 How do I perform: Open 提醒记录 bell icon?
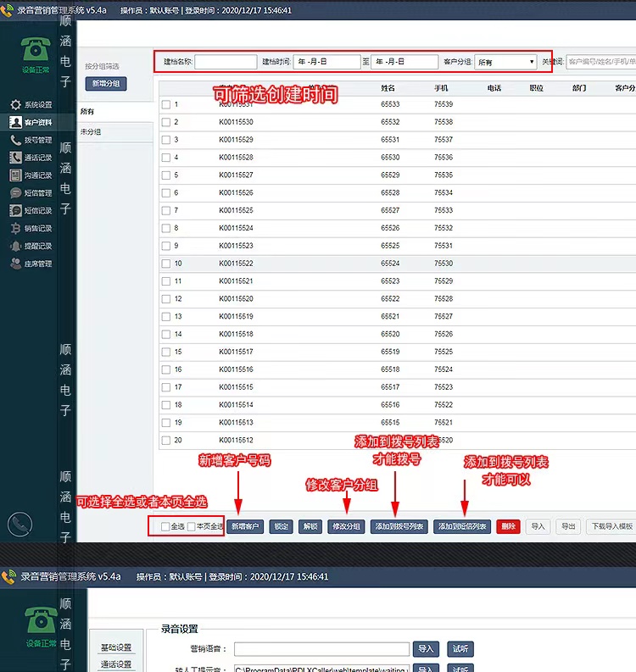[16, 246]
